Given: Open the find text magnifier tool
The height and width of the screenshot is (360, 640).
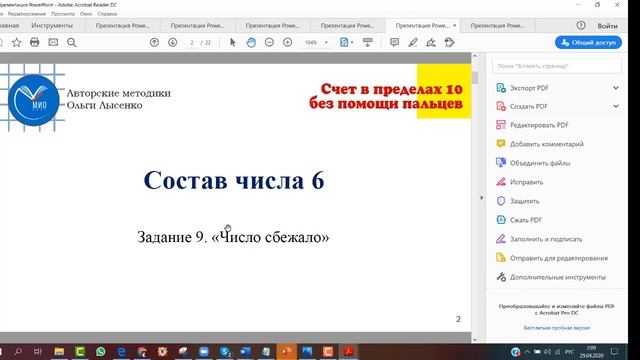Looking at the screenshot, I should pos(72,42).
